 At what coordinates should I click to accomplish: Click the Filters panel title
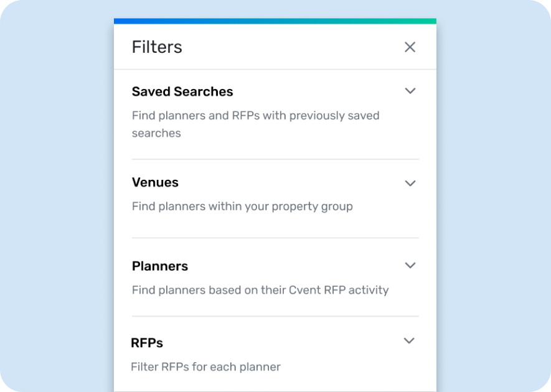157,47
